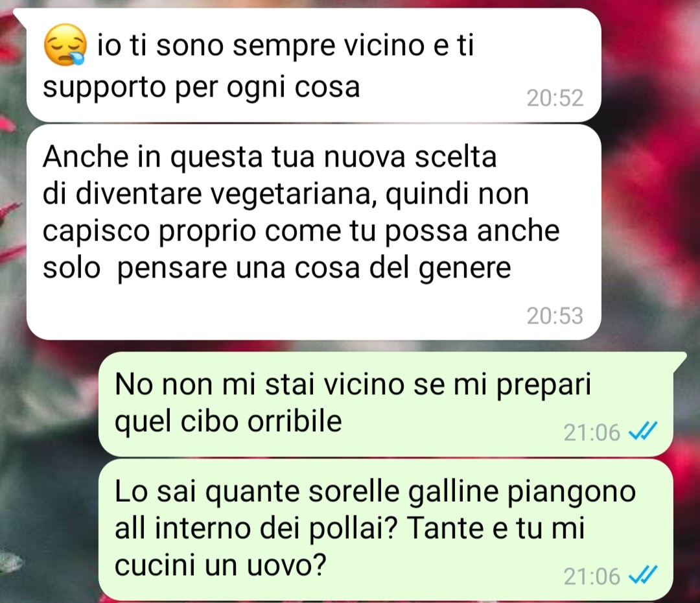This screenshot has height=603, width=700.
Task: Click the sleepy face emoji in first message
Action: tap(65, 45)
